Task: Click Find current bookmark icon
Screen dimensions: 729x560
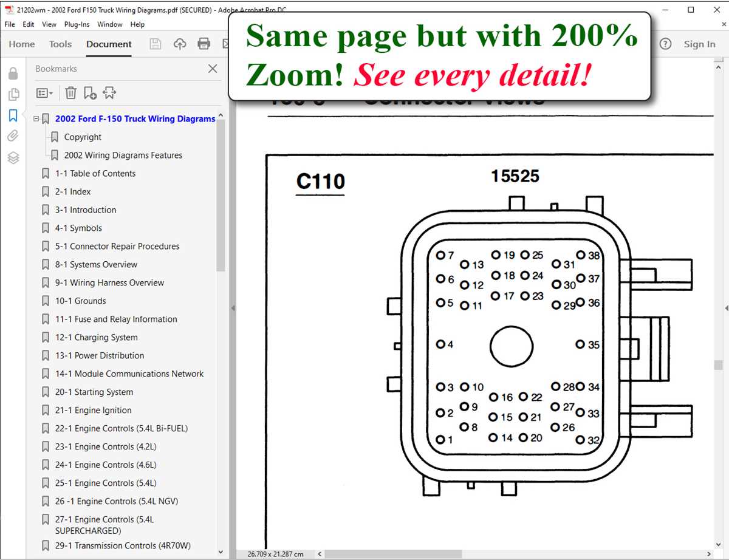Action: [109, 93]
